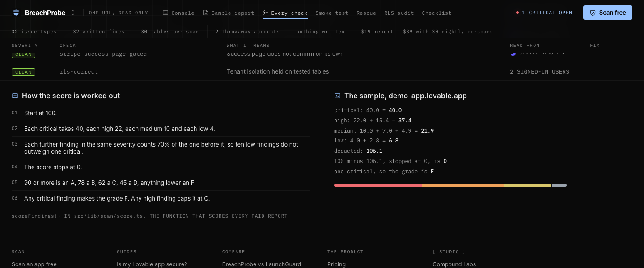Click the medium deduction line 21.9

tap(384, 131)
